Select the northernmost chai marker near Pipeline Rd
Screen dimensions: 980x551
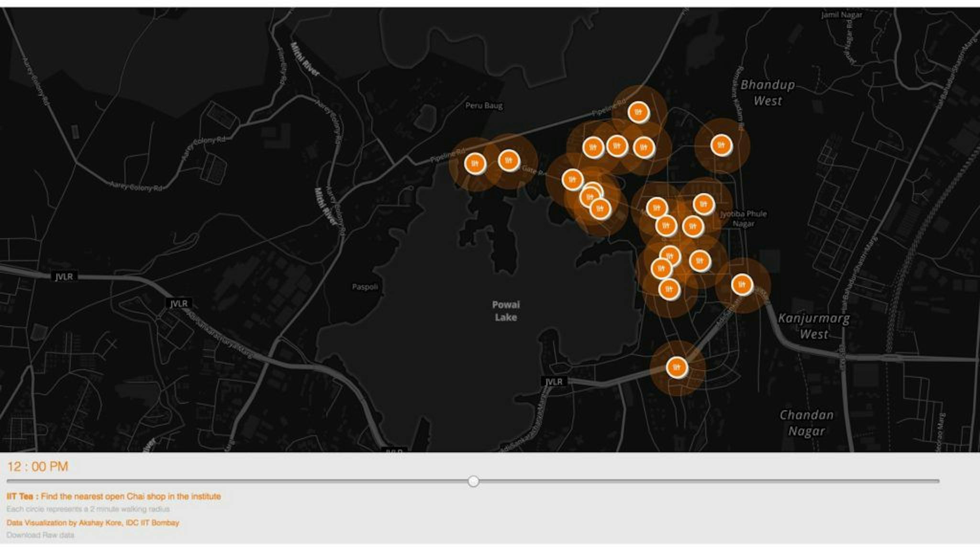point(638,112)
